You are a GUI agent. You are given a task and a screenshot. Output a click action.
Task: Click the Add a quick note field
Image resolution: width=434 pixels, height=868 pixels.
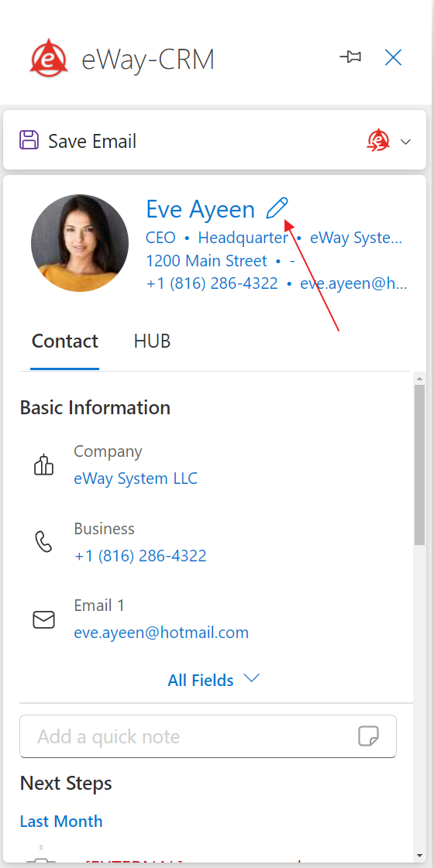pos(208,736)
